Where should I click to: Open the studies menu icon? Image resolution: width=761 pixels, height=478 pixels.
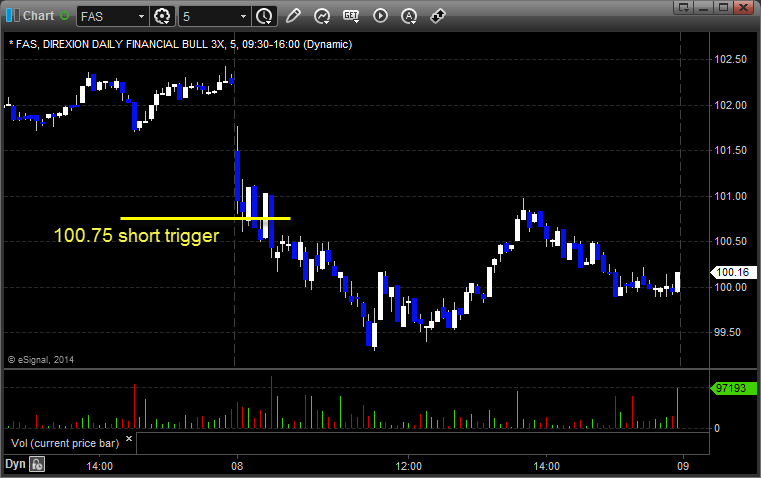tap(322, 16)
